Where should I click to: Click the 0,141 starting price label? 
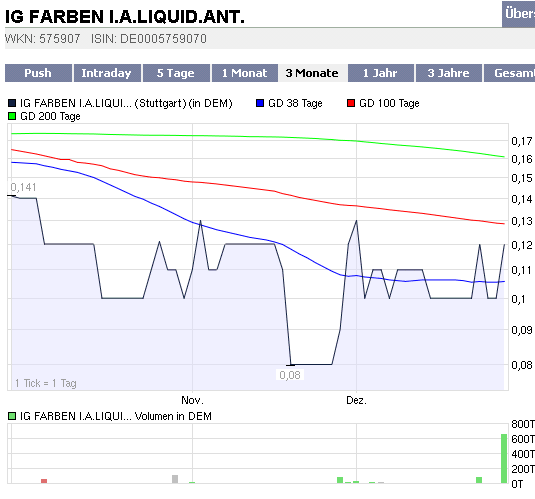click(23, 187)
